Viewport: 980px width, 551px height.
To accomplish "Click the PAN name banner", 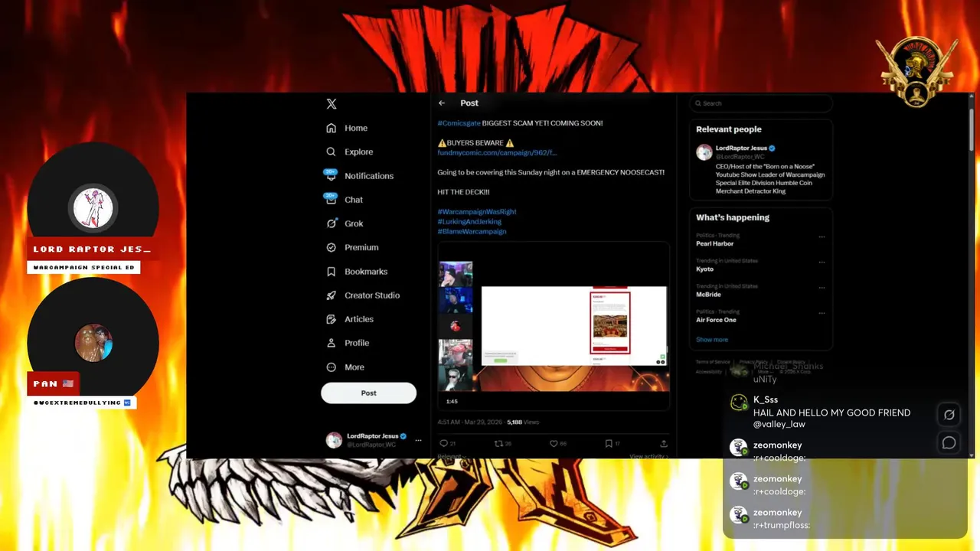I will pos(53,383).
